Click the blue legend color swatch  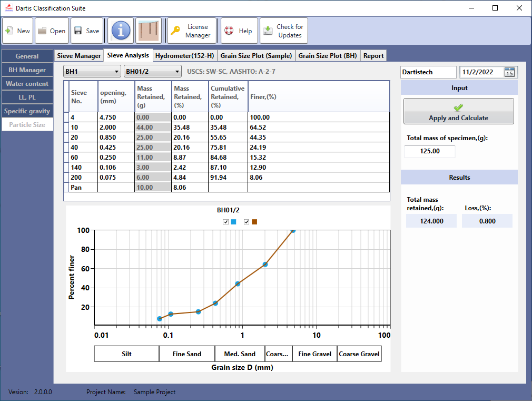233,222
